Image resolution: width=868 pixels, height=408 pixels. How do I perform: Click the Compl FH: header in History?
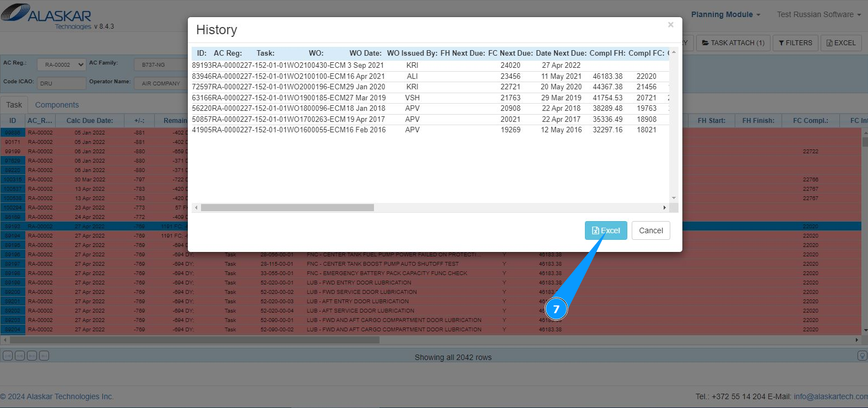point(607,53)
